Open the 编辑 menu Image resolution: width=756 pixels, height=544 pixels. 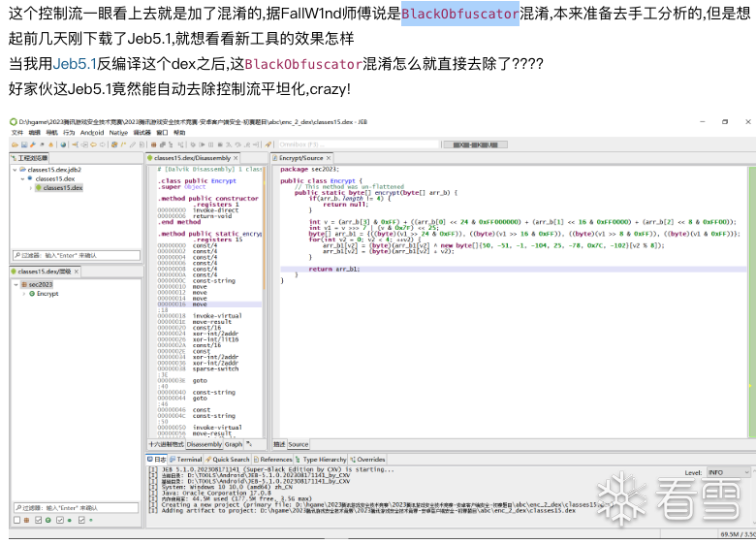[34, 133]
